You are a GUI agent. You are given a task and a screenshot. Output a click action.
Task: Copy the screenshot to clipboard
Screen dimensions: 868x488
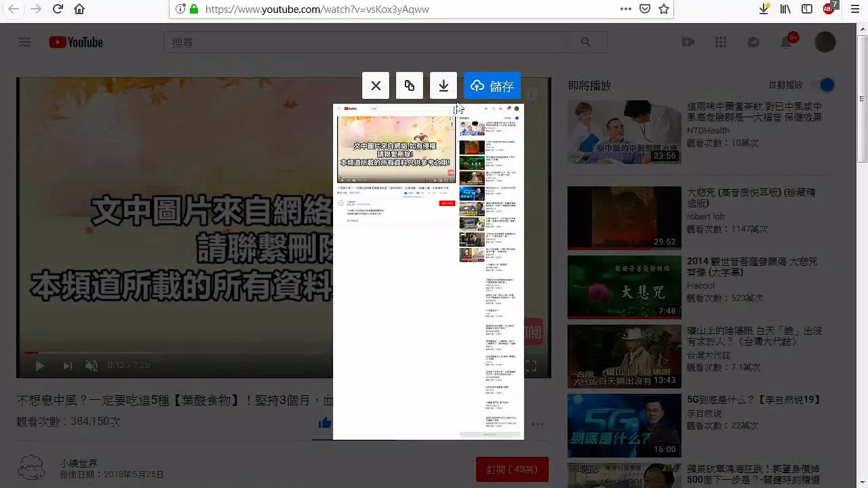(x=410, y=85)
